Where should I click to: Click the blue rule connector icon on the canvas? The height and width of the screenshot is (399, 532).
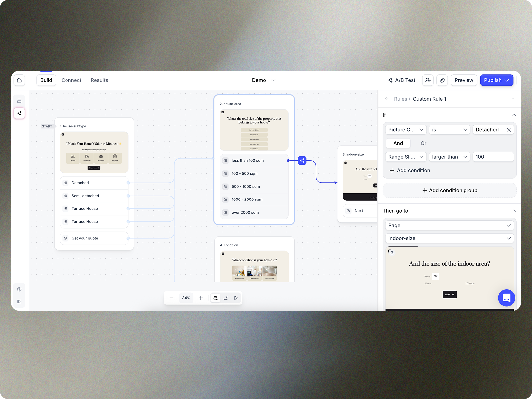302,161
